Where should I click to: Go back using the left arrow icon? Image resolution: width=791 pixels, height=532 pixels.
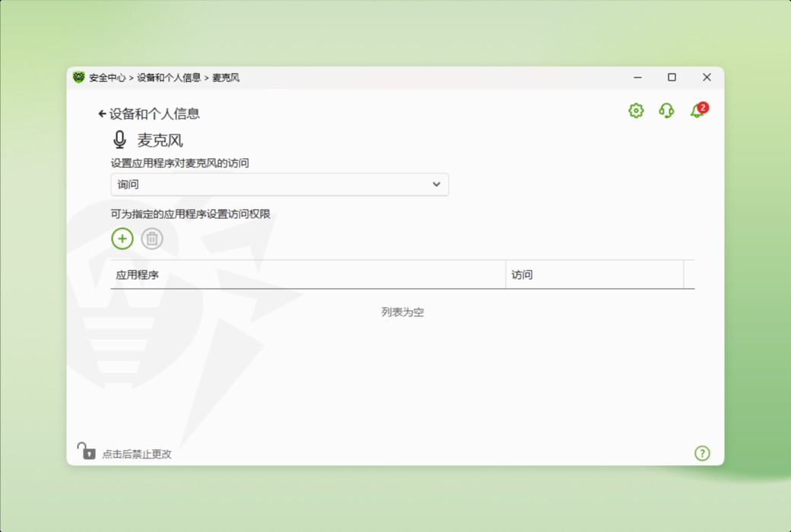(102, 112)
